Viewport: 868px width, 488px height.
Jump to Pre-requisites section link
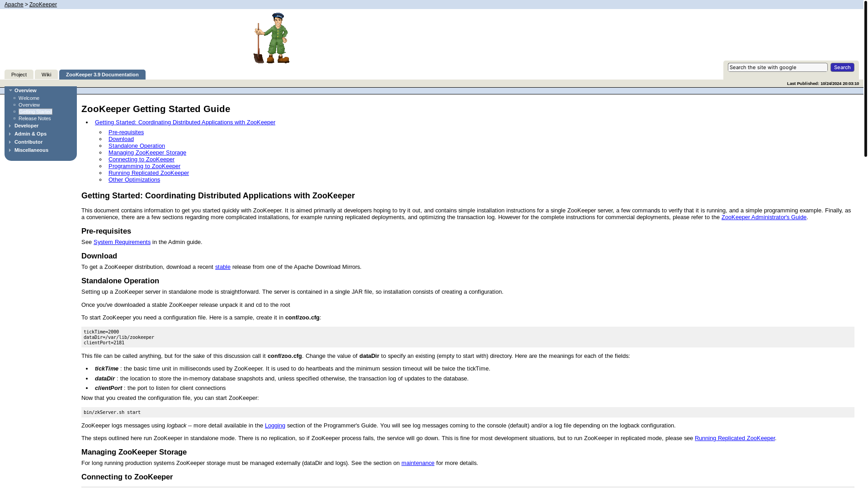(126, 132)
